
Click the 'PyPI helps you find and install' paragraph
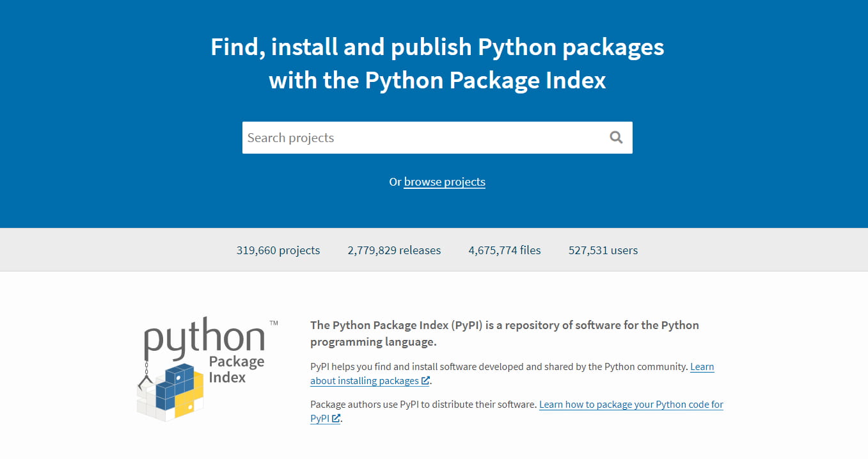point(499,367)
